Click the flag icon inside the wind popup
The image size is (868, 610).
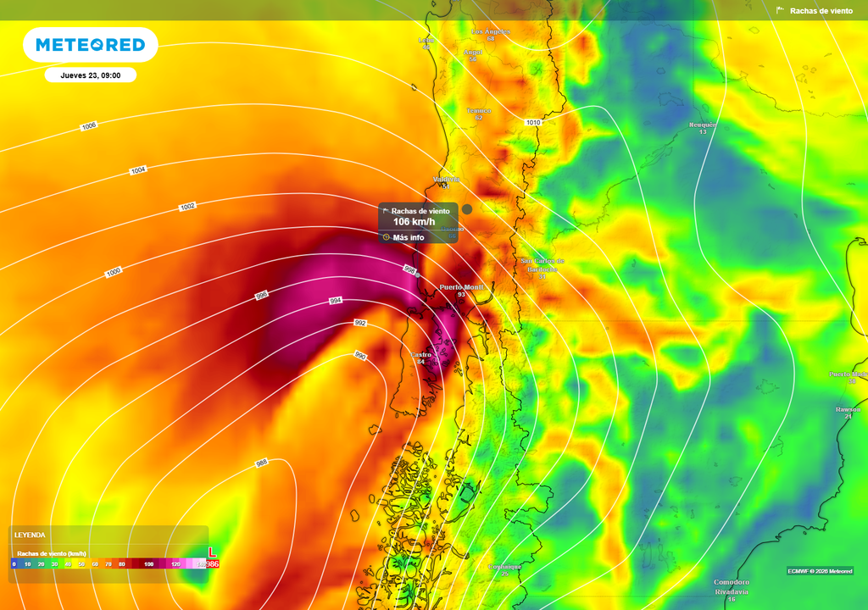[386, 211]
